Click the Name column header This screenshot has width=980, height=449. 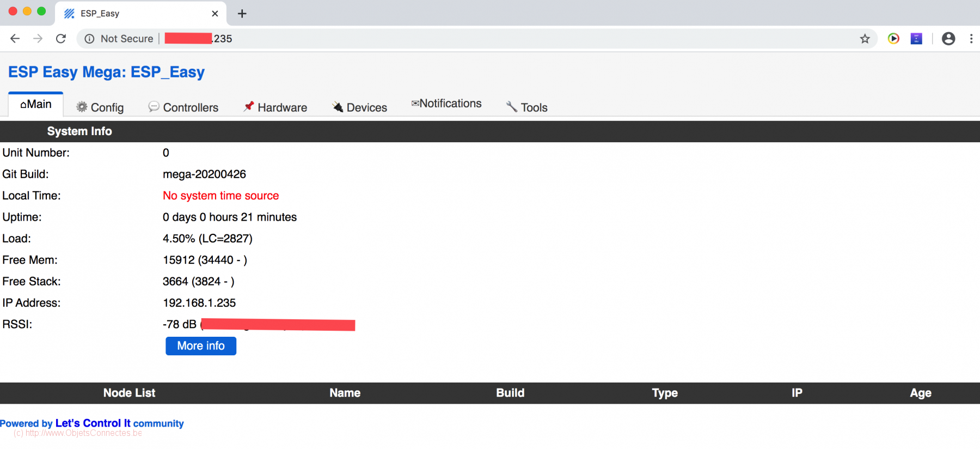click(345, 393)
